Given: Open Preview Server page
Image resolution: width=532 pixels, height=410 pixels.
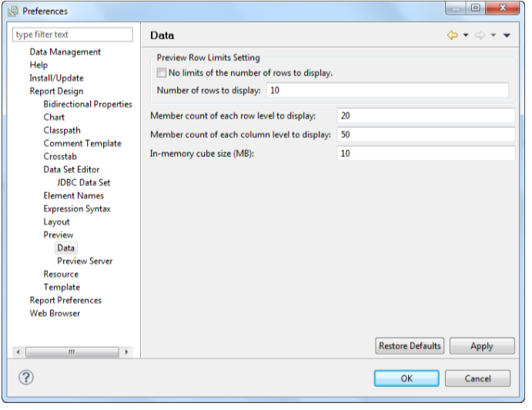Looking at the screenshot, I should click(85, 261).
